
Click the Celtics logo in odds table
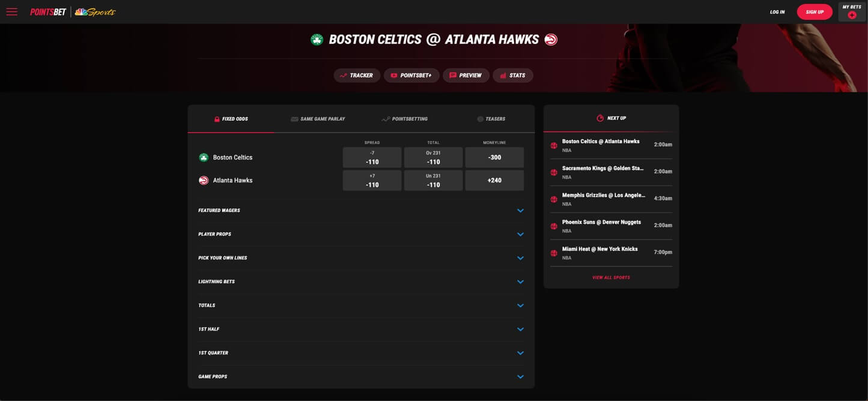point(204,157)
